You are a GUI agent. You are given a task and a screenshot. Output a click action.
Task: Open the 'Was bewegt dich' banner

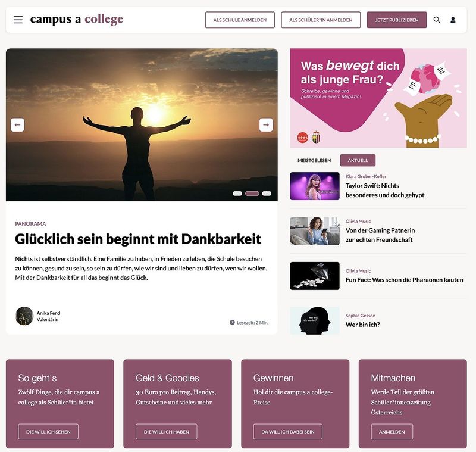pos(378,98)
